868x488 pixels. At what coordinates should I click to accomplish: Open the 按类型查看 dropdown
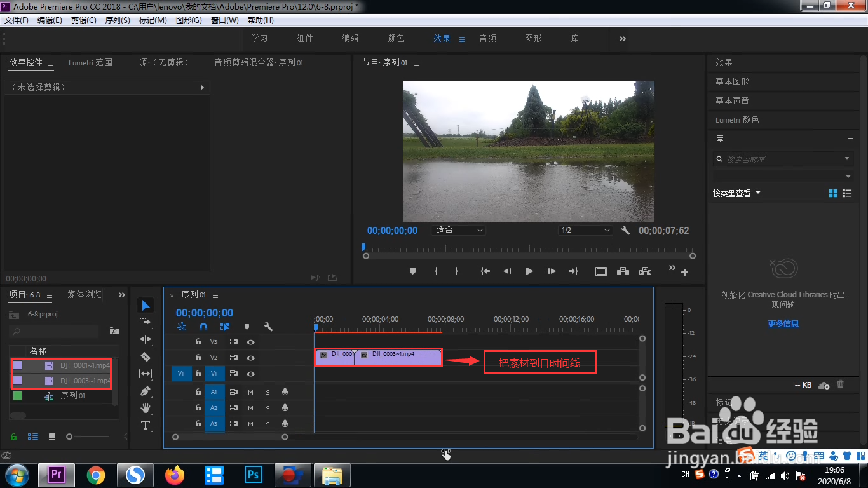click(736, 192)
